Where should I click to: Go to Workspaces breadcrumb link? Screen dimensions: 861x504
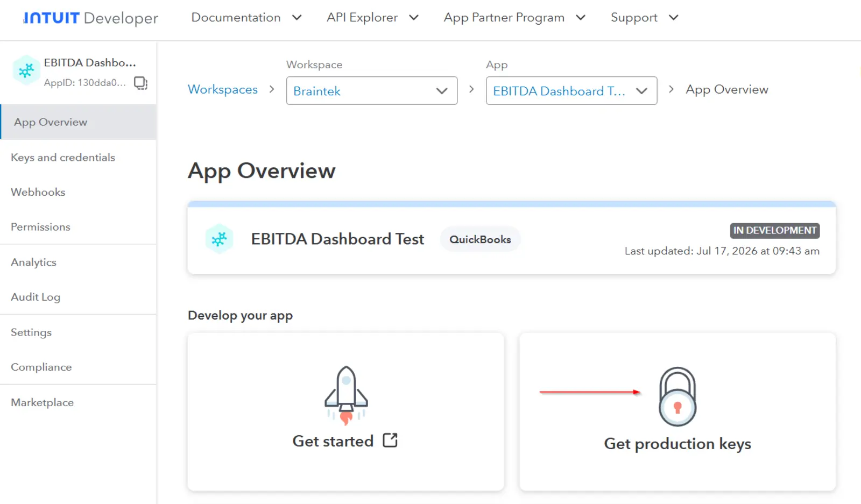click(x=223, y=89)
